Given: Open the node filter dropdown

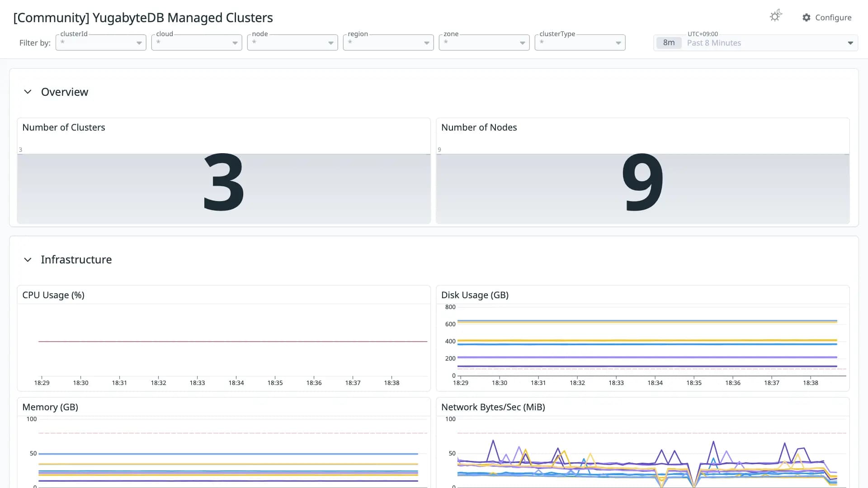Looking at the screenshot, I should click(x=292, y=42).
